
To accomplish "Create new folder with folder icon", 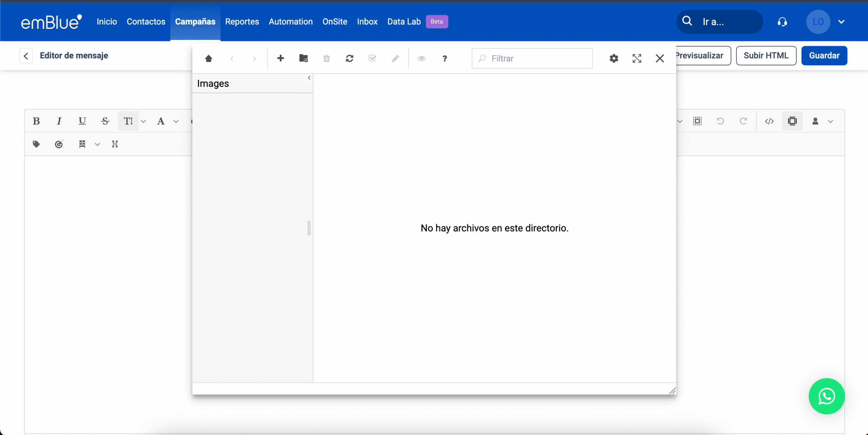I will click(x=303, y=58).
